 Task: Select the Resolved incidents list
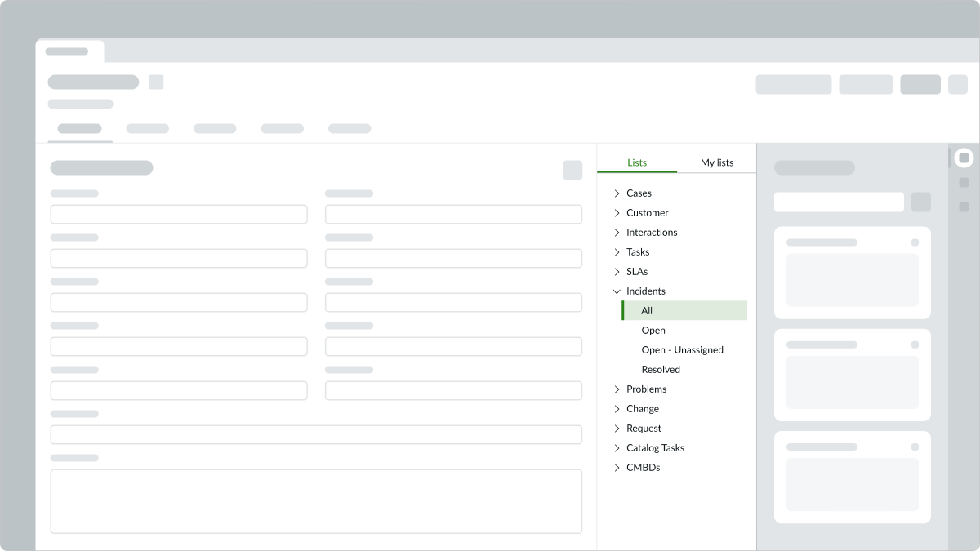(x=661, y=369)
